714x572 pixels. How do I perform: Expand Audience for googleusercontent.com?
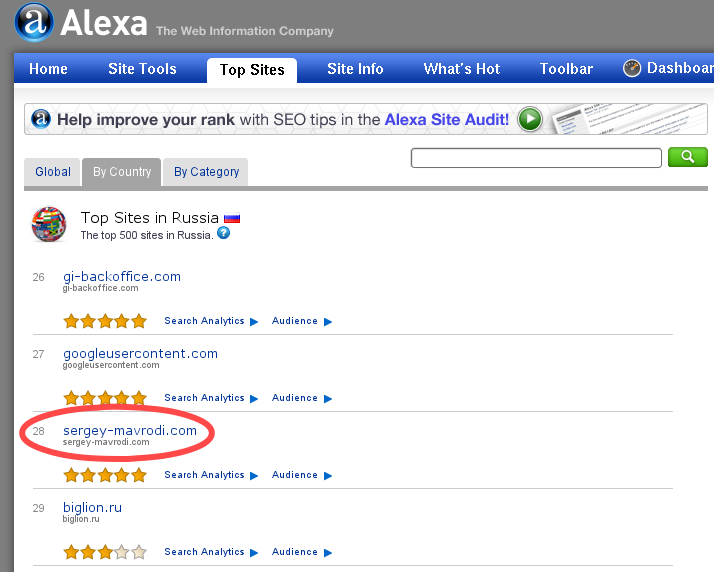pyautogui.click(x=302, y=398)
